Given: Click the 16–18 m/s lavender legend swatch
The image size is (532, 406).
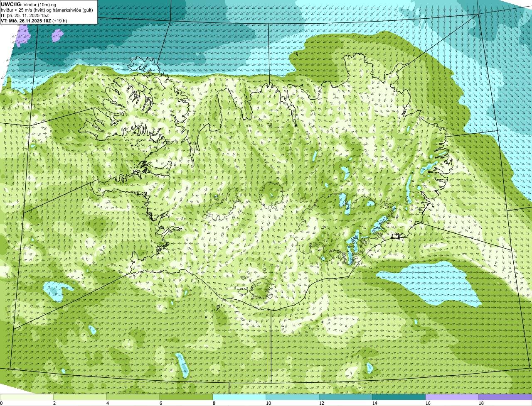Looking at the screenshot, I should coord(452,397).
